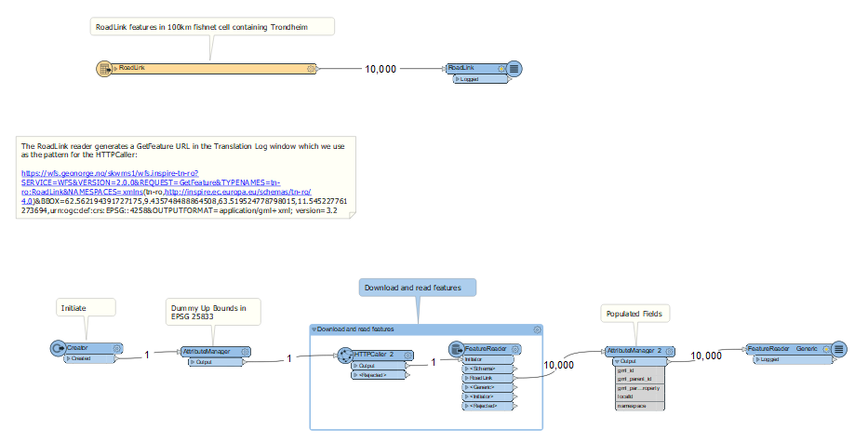Click the FeatureReader Initiator input port
This screenshot has height=443, width=868.
click(487, 359)
